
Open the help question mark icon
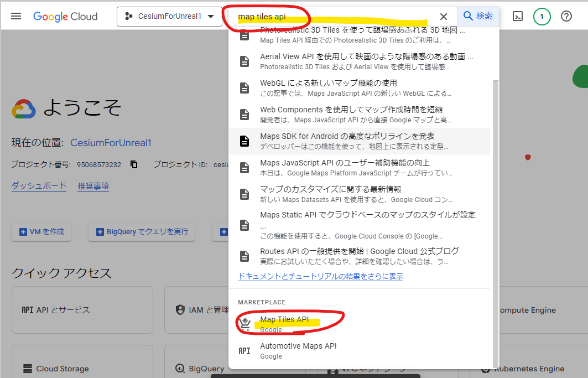tap(566, 16)
